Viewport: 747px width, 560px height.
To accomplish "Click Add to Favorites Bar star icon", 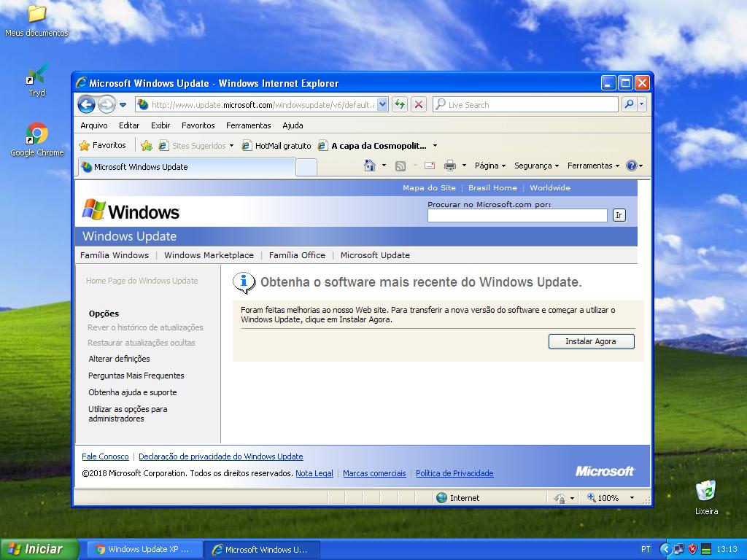I will point(147,146).
